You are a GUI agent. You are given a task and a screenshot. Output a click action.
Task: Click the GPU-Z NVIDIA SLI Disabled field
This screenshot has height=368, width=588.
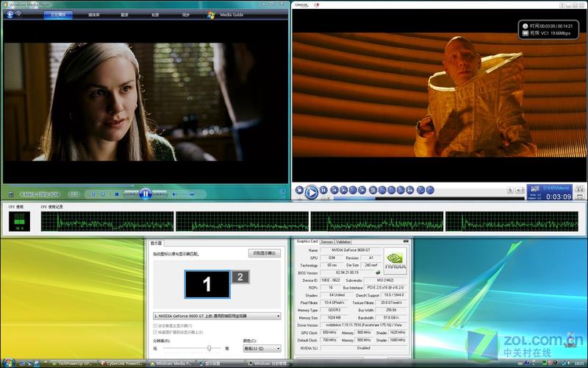363,348
